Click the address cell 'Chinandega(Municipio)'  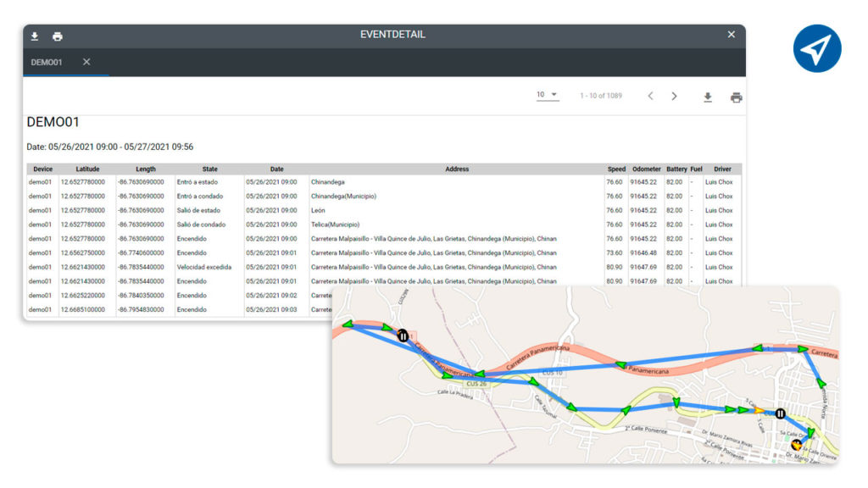click(x=343, y=197)
